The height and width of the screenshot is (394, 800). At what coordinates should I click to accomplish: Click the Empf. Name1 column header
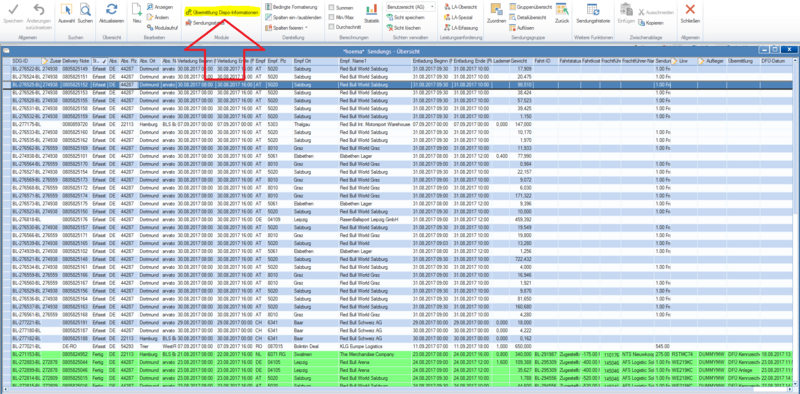pyautogui.click(x=375, y=61)
